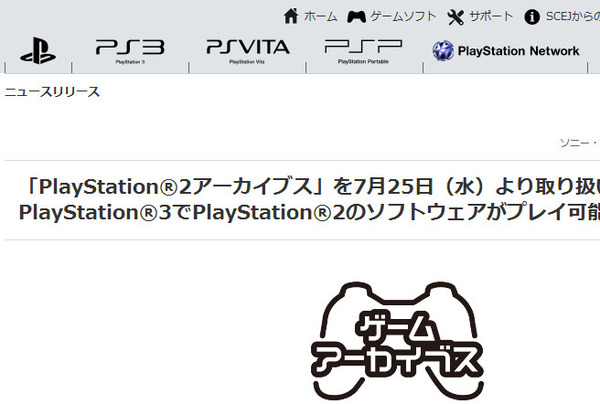Click the headline line starting PlayStation®3で
This screenshot has height=404, width=600.
click(309, 212)
